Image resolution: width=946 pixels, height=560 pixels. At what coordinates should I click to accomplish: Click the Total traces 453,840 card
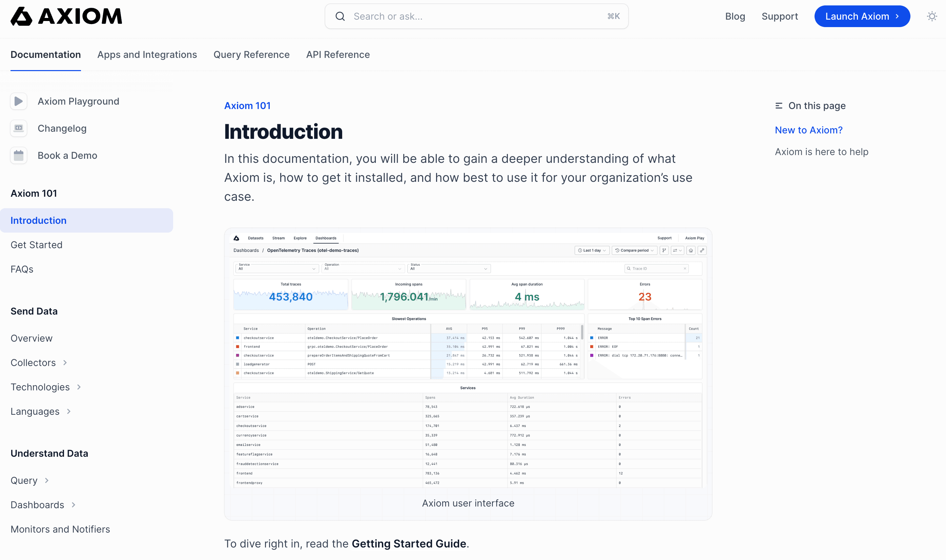[x=291, y=294]
